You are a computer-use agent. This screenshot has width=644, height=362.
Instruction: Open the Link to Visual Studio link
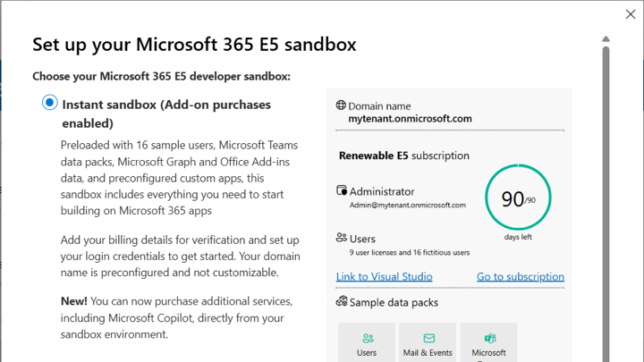(384, 276)
